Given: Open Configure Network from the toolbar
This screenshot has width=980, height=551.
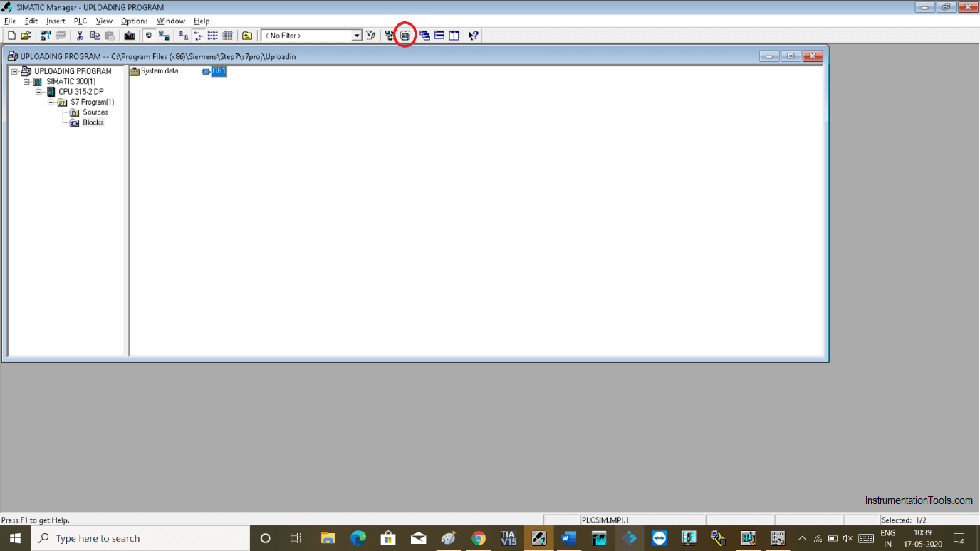Looking at the screenshot, I should click(x=390, y=36).
